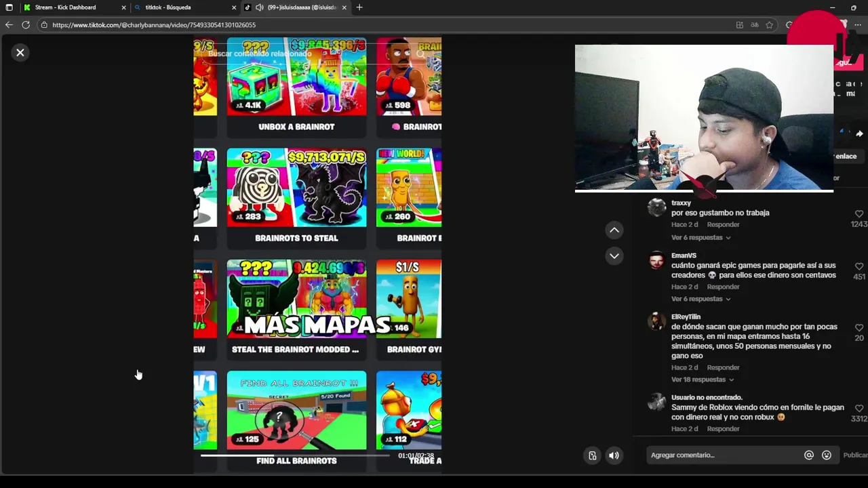Screen dimensions: 868x488
Task: Open the translate page icon in address bar
Action: (x=754, y=25)
